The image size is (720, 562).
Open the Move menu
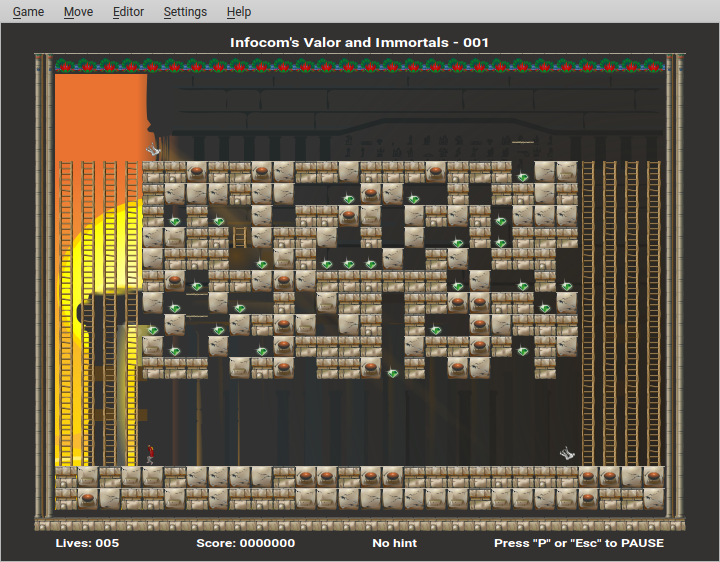[78, 12]
